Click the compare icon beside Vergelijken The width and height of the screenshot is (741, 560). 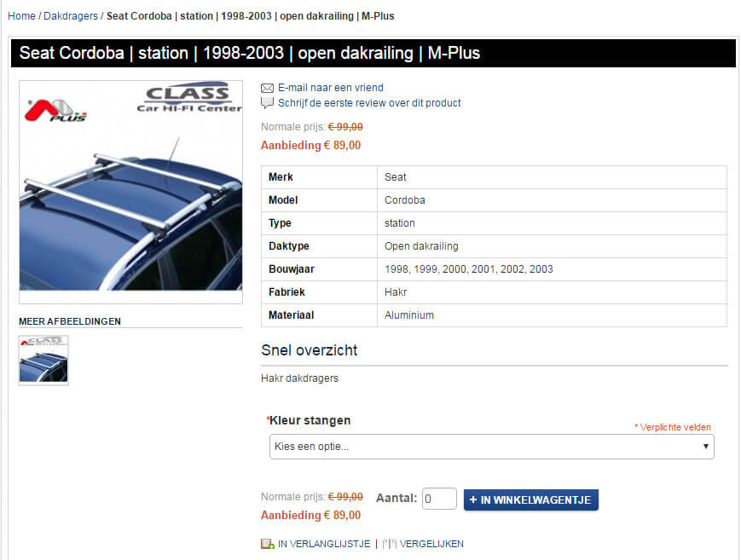pyautogui.click(x=390, y=544)
